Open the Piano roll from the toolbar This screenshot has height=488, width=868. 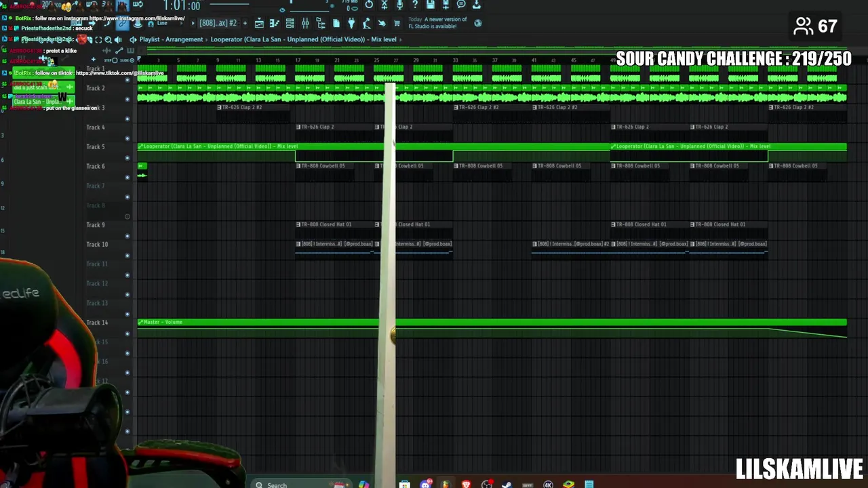point(275,24)
